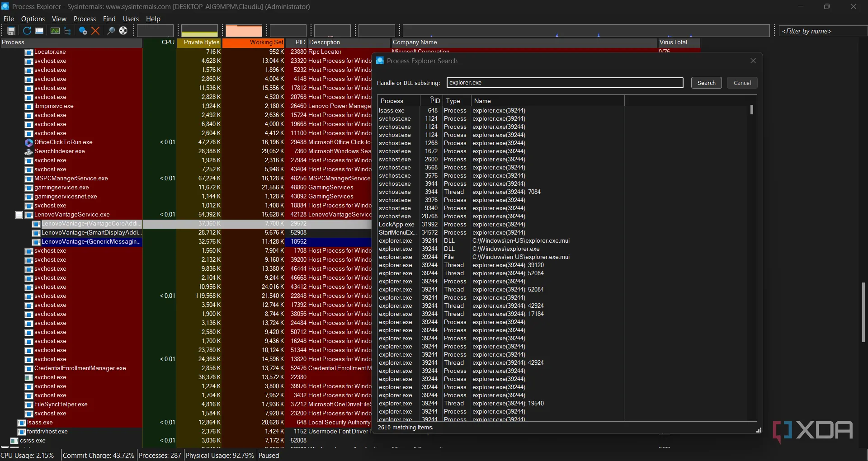
Task: Click the SearchIndexer.exe process icon
Action: click(x=29, y=151)
